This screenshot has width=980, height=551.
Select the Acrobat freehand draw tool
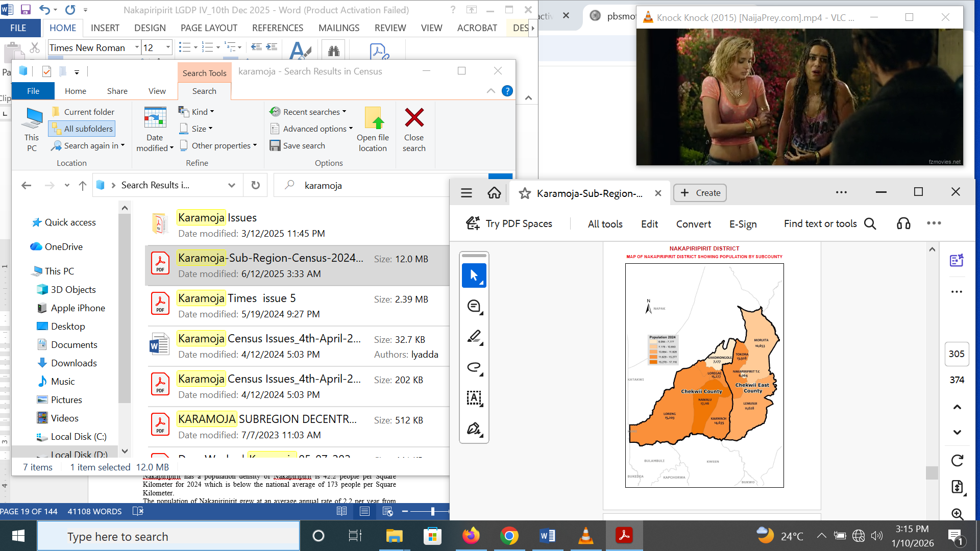[x=474, y=367]
